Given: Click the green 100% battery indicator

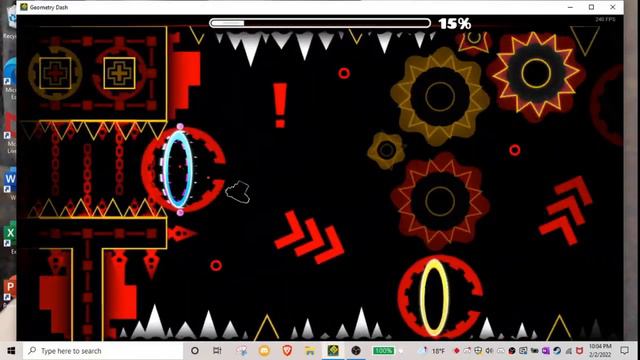Looking at the screenshot, I should point(383,351).
